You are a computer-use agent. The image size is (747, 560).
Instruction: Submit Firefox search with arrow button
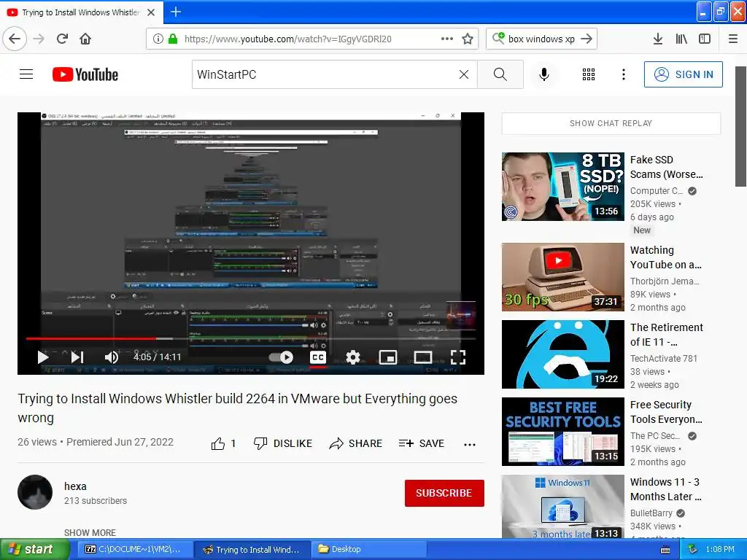587,39
